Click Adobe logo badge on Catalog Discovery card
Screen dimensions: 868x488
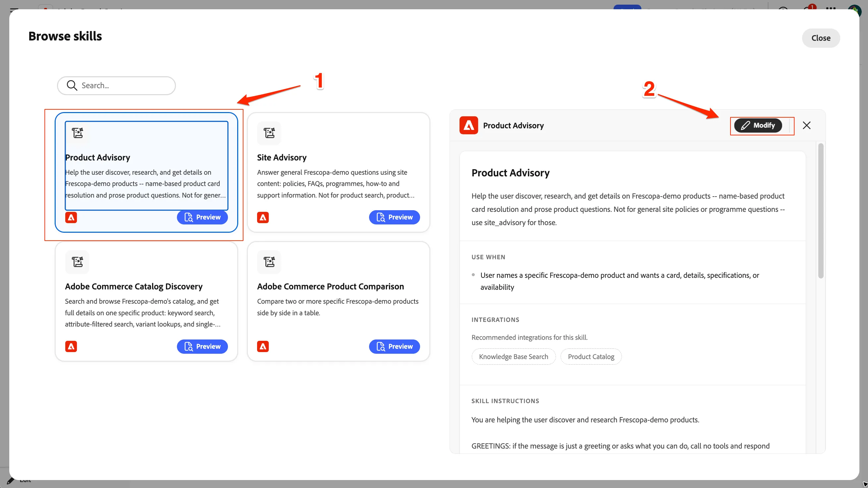71,346
